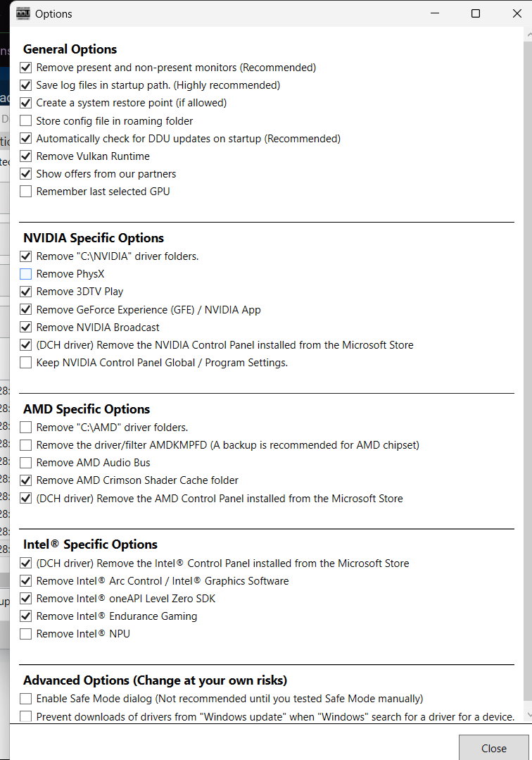Enable Store config file in roaming folder
Screen dimensions: 532x760
(x=26, y=121)
